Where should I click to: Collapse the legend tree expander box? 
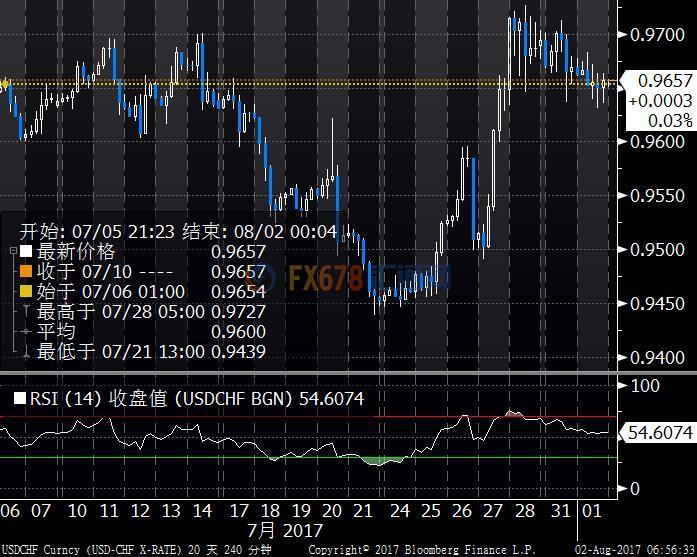click(x=12, y=252)
